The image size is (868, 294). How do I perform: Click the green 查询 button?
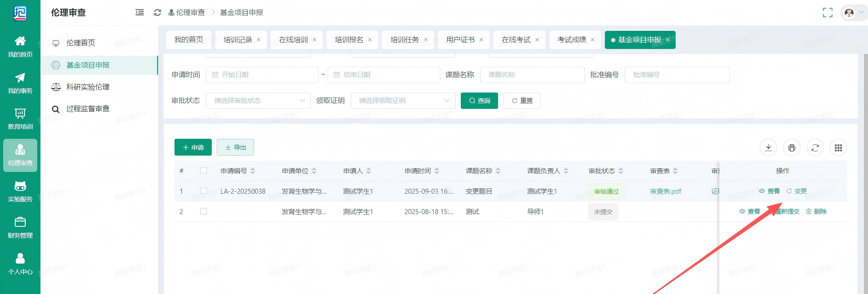[x=479, y=101]
